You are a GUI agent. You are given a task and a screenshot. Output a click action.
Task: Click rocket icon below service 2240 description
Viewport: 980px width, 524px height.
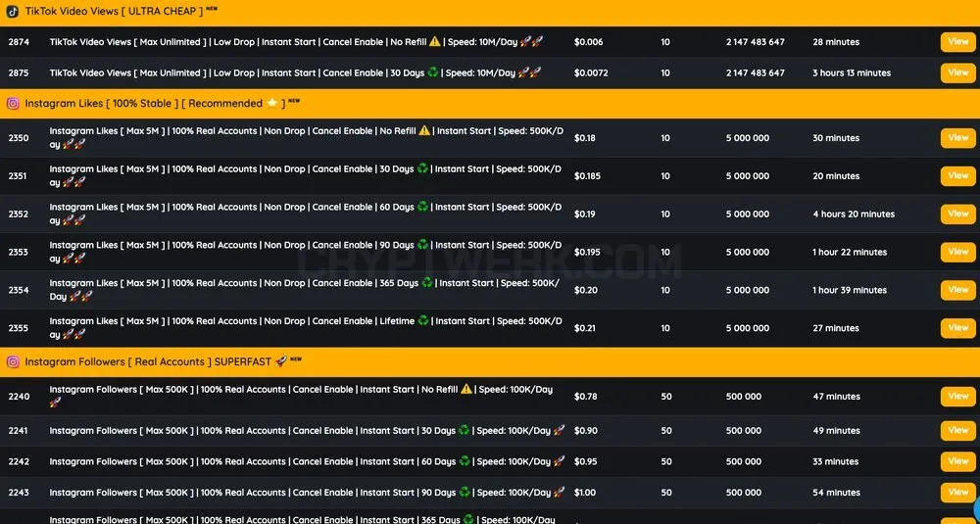coord(56,403)
